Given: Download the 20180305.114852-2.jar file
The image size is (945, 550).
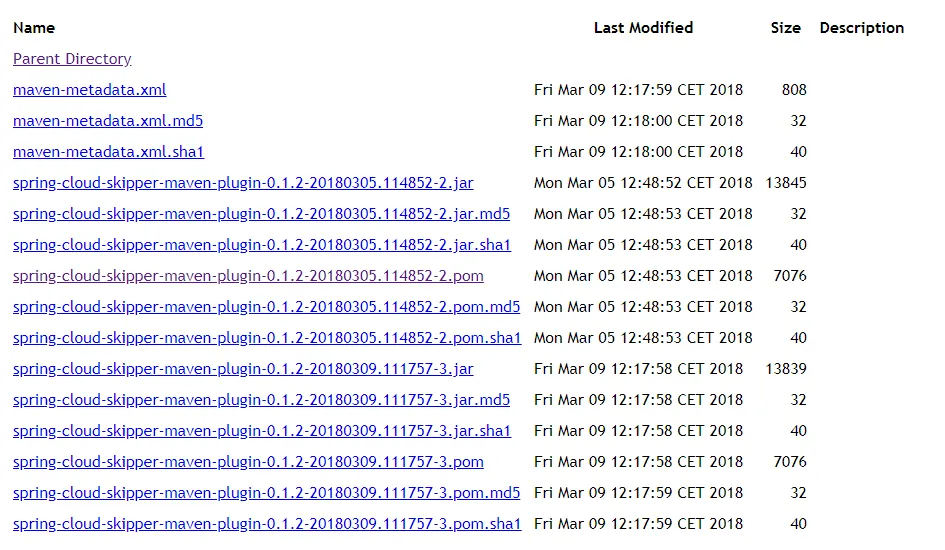Looking at the screenshot, I should click(x=243, y=183).
